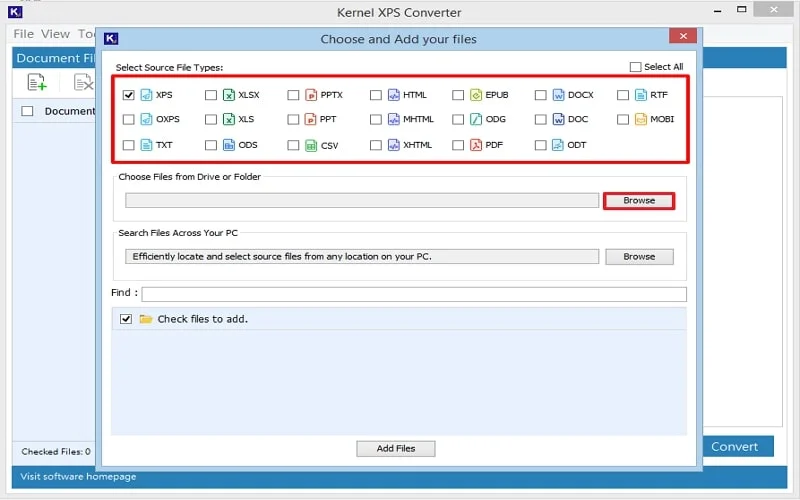Tick the DOCX checkbox
This screenshot has height=500, width=800.
point(540,95)
